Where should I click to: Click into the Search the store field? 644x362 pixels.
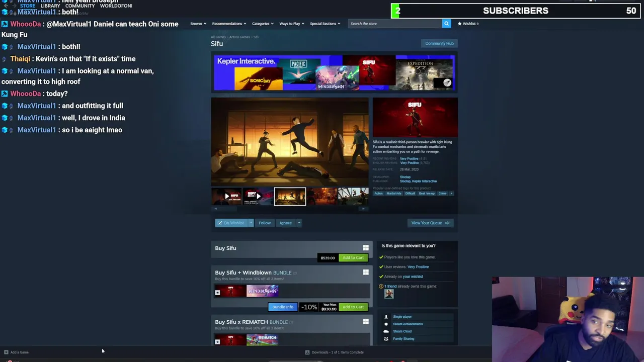pyautogui.click(x=395, y=24)
